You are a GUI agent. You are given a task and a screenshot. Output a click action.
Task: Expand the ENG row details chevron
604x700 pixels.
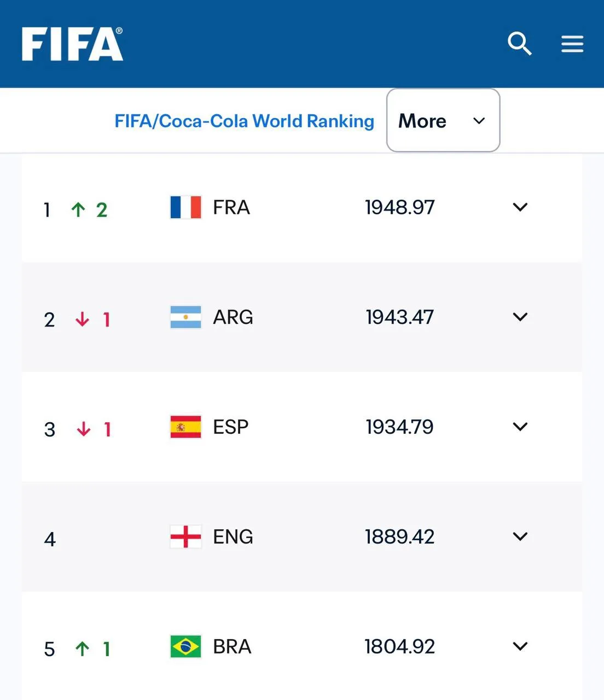(520, 536)
